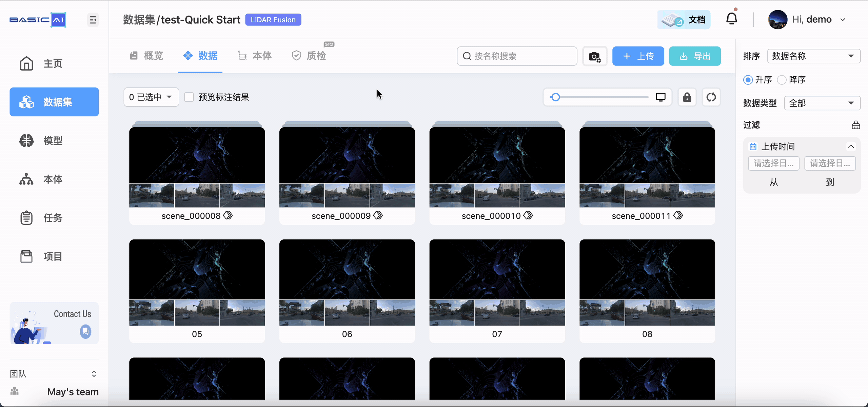Image resolution: width=868 pixels, height=407 pixels.
Task: Open the 主页 home page
Action: coord(54,63)
